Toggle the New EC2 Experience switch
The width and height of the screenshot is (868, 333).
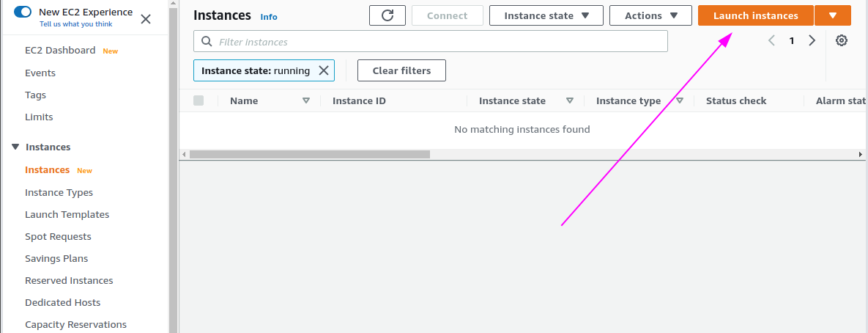click(x=23, y=12)
